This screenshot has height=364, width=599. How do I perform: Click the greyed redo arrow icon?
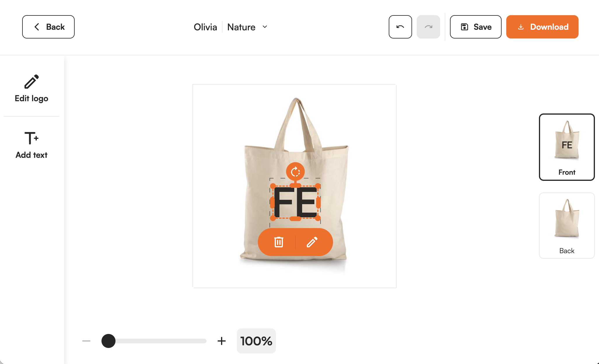point(428,27)
